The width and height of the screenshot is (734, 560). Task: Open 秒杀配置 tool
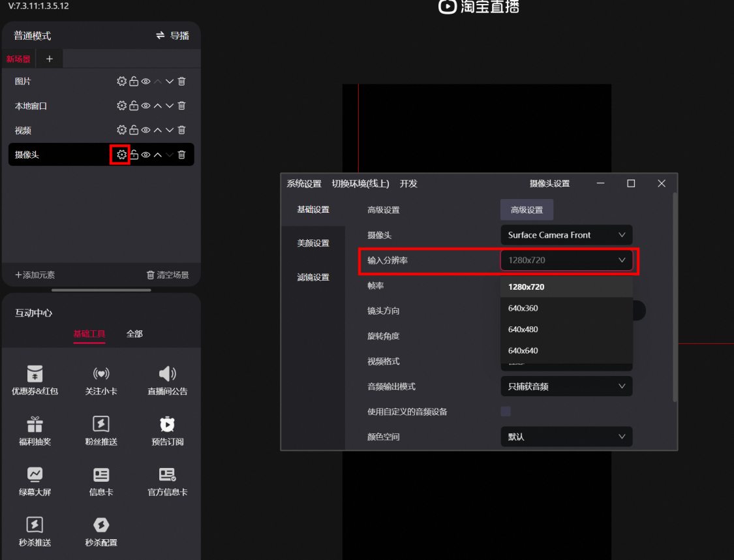click(101, 532)
